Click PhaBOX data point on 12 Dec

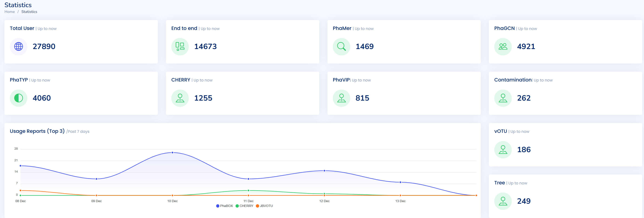[x=324, y=171]
